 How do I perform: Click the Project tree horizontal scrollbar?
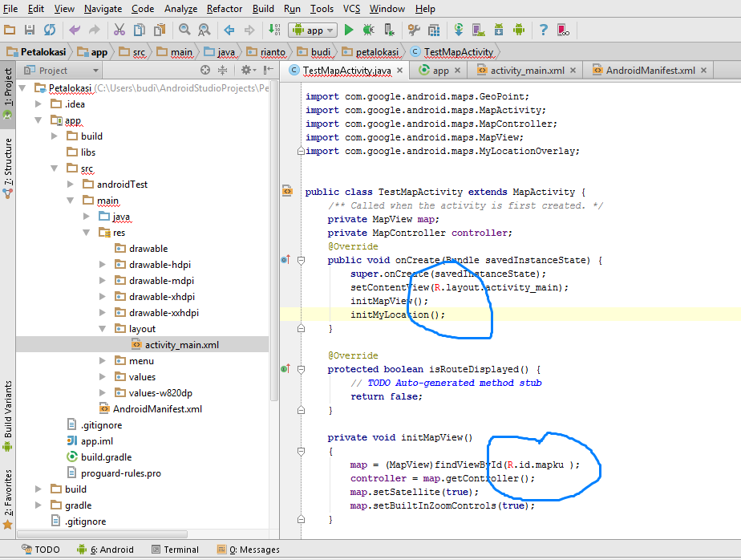click(103, 534)
